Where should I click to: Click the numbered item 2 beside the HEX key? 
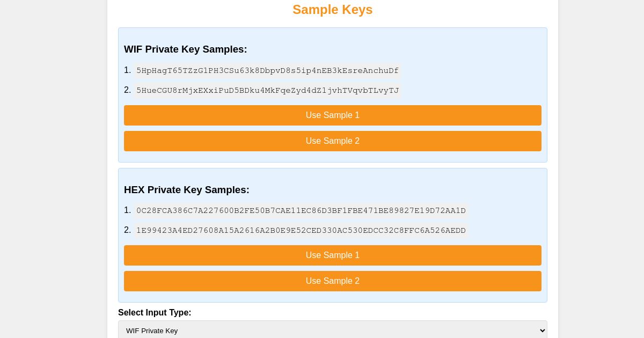click(128, 230)
